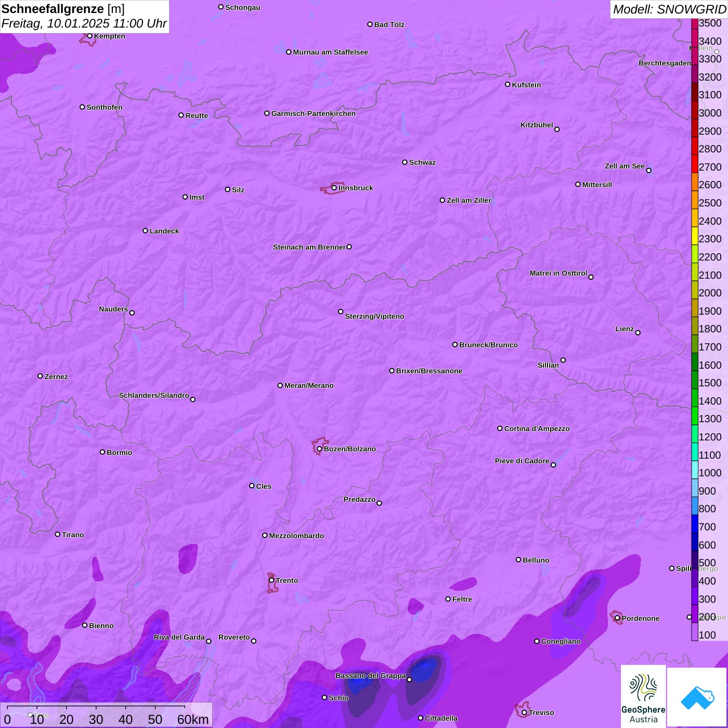The image size is (728, 728).
Task: Click the "Meran/Merano" town label
Action: pos(309,385)
